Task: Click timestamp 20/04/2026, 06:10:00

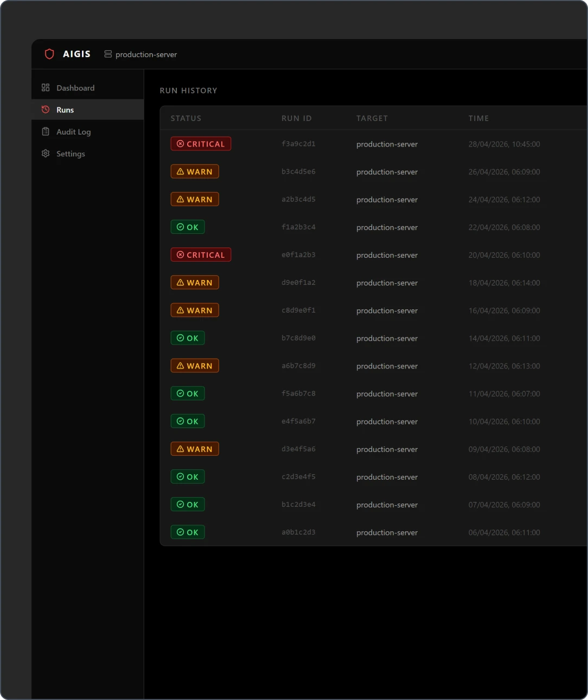Action: point(504,254)
